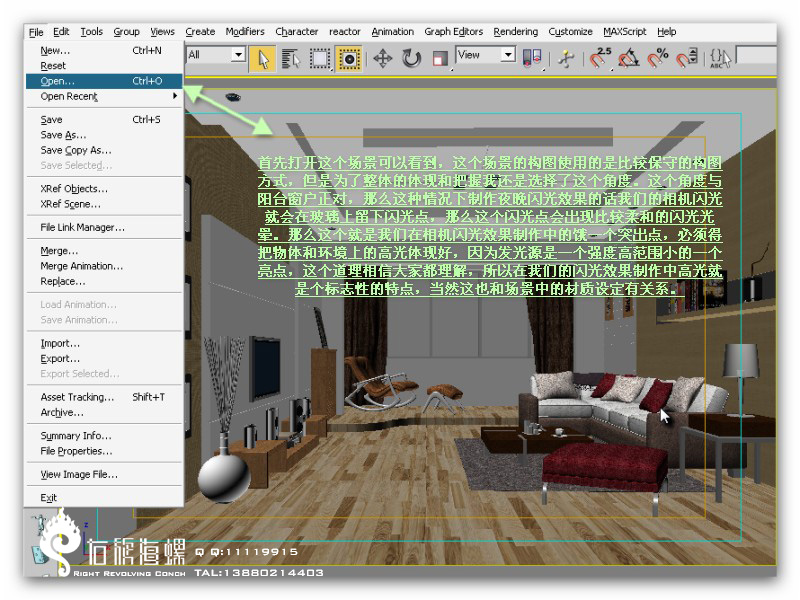Screen dimensions: 800x600
Task: Choose Save As... in the File menu
Action: [x=104, y=135]
